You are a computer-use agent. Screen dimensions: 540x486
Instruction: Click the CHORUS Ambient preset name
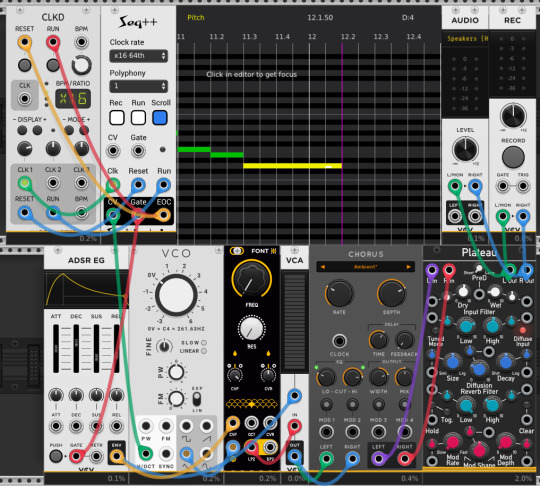coord(365,267)
